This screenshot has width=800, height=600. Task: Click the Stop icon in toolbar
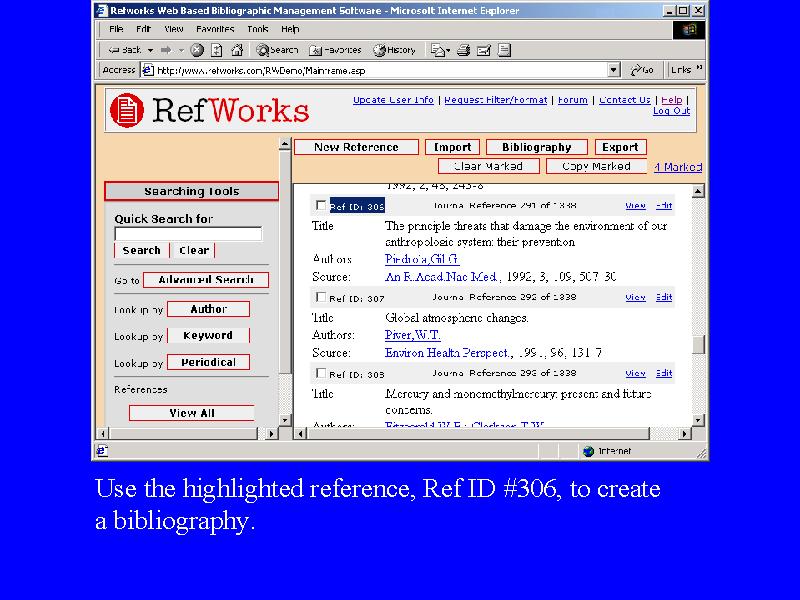pyautogui.click(x=197, y=50)
